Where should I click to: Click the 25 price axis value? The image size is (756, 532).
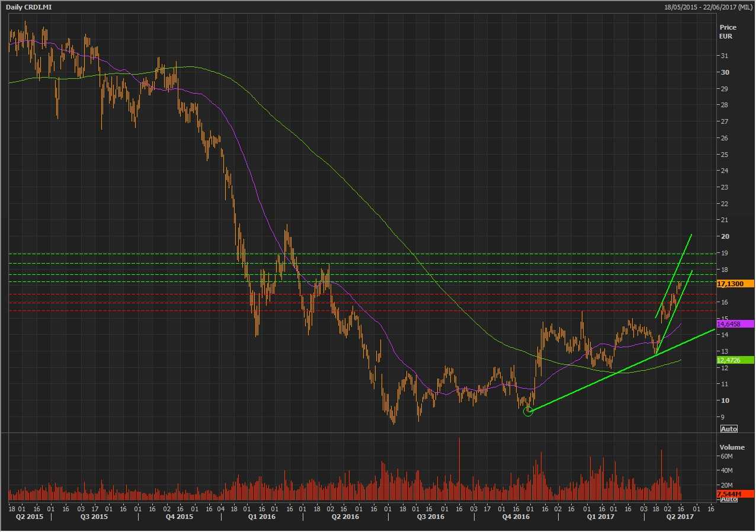[x=725, y=155]
